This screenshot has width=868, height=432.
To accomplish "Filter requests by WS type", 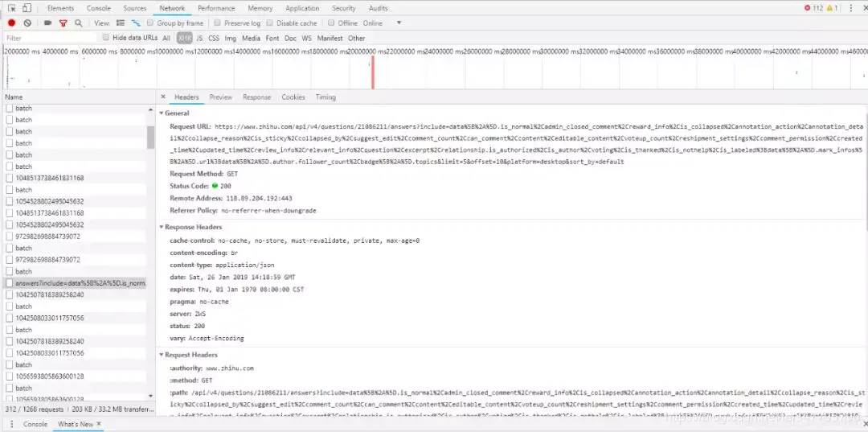I will click(307, 39).
